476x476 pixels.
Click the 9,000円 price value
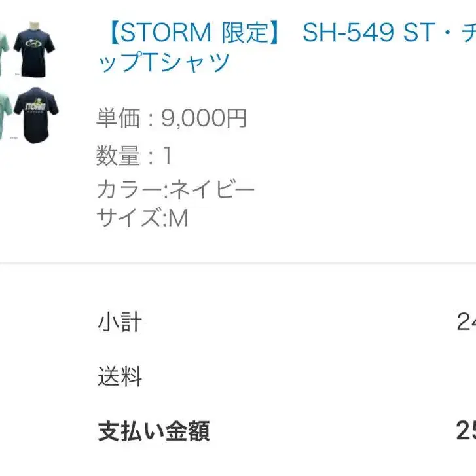pos(204,119)
